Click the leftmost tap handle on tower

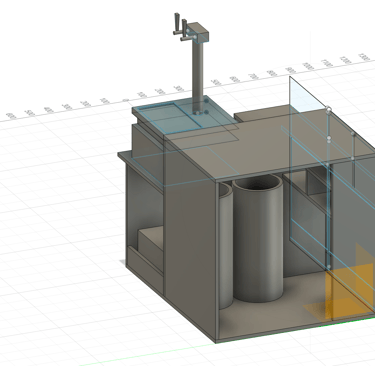[x=177, y=23]
